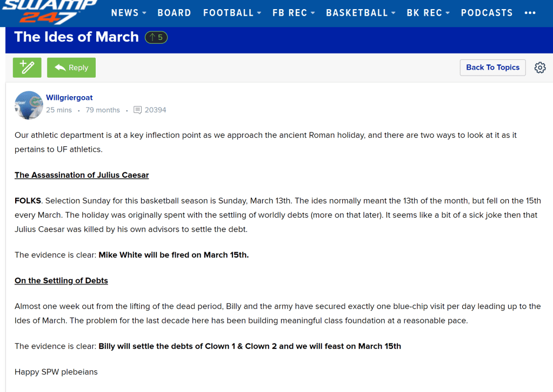Click the Swamp247 site logo
Viewport: 553px width, 392px height.
(x=50, y=12)
